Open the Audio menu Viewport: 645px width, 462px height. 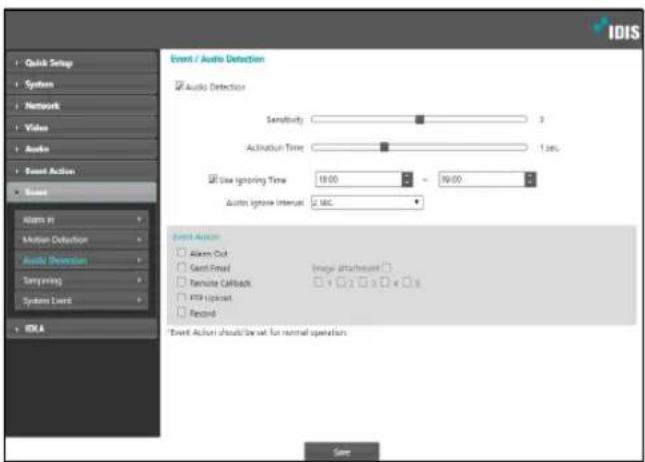(81, 149)
